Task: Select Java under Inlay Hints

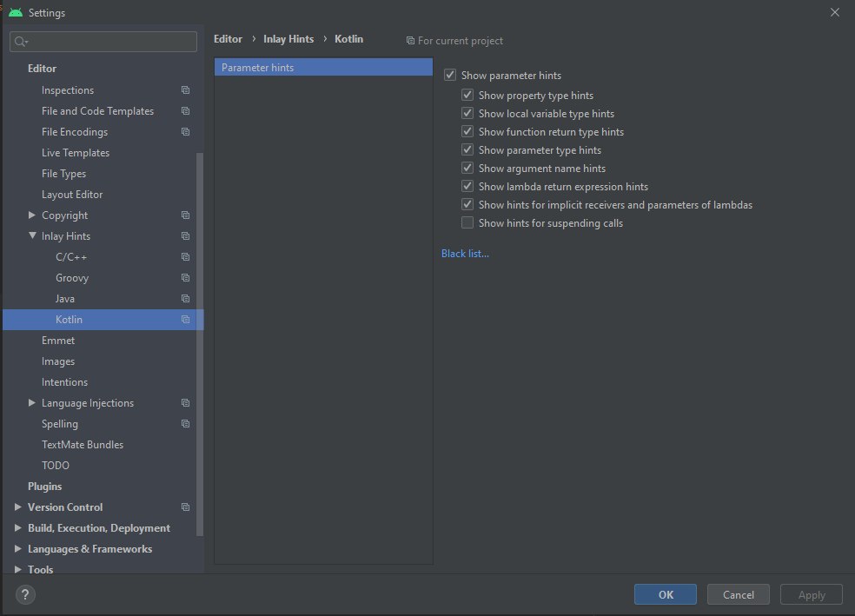Action: [65, 299]
